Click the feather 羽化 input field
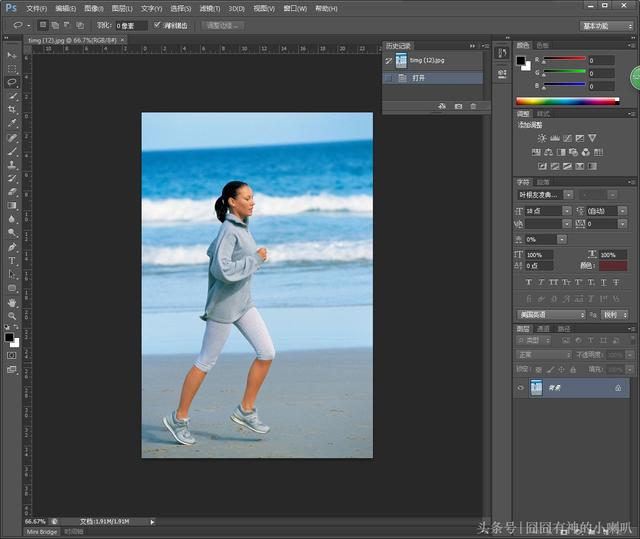The height and width of the screenshot is (539, 640). click(130, 25)
